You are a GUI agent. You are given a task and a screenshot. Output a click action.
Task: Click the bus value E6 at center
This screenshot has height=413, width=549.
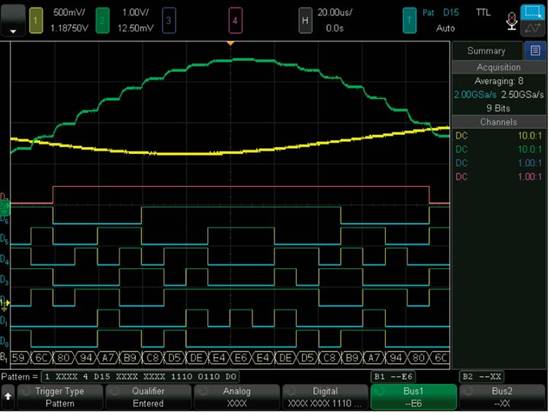[x=241, y=358]
